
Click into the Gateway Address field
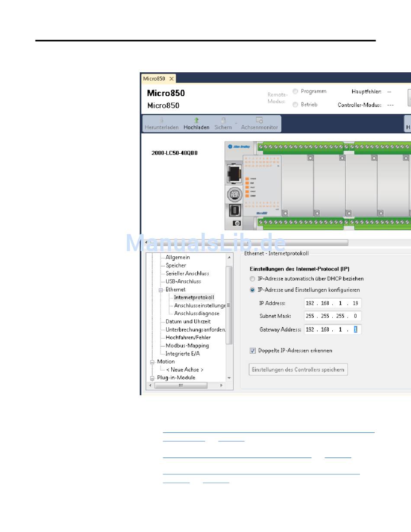click(x=333, y=329)
